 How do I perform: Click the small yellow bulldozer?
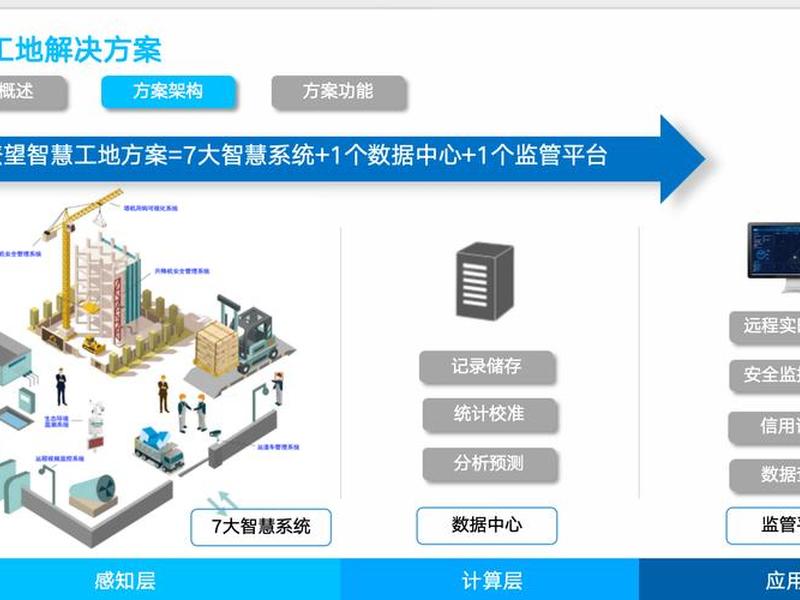(94, 345)
